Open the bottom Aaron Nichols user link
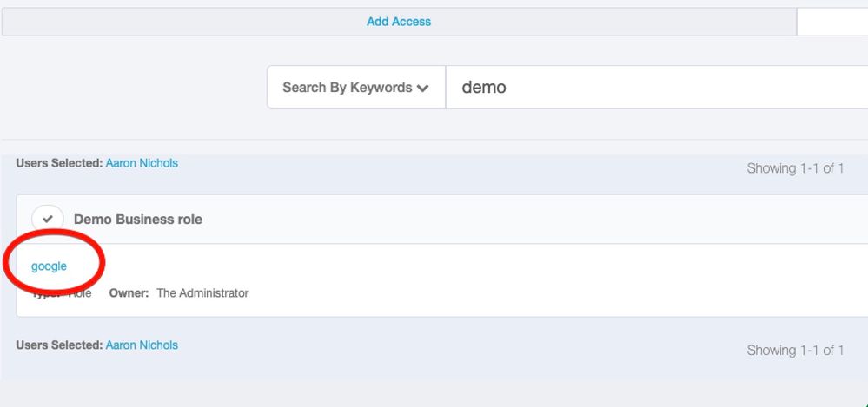The image size is (868, 407). 142,345
